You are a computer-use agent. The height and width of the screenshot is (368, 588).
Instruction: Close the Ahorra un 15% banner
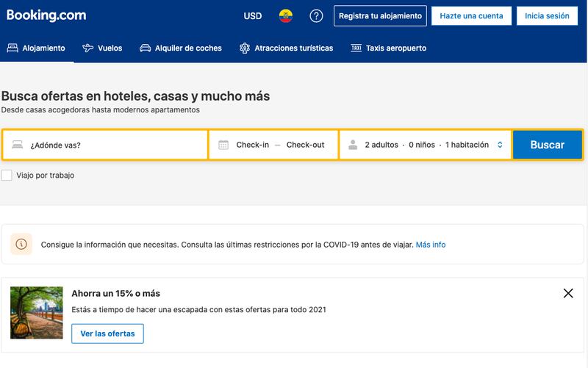[x=568, y=293]
